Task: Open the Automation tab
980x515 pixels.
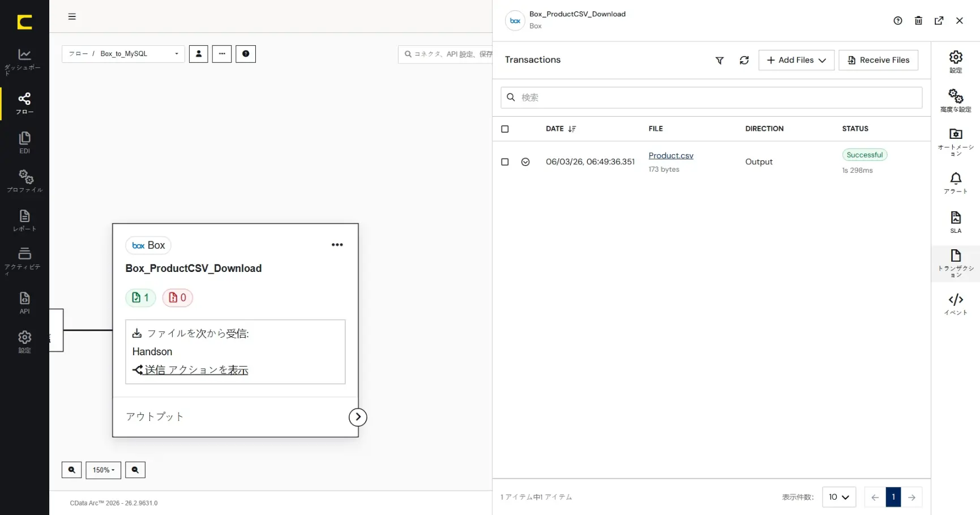Action: [956, 142]
